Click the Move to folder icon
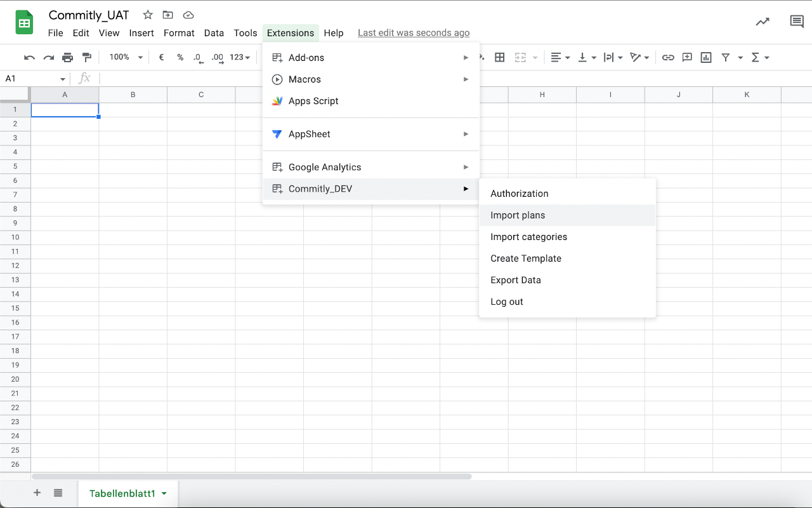 (167, 15)
